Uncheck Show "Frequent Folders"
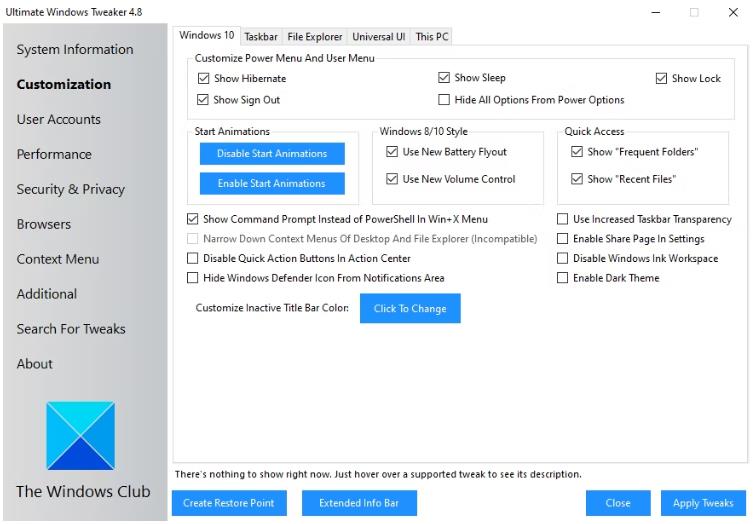The height and width of the screenshot is (524, 753). click(577, 152)
